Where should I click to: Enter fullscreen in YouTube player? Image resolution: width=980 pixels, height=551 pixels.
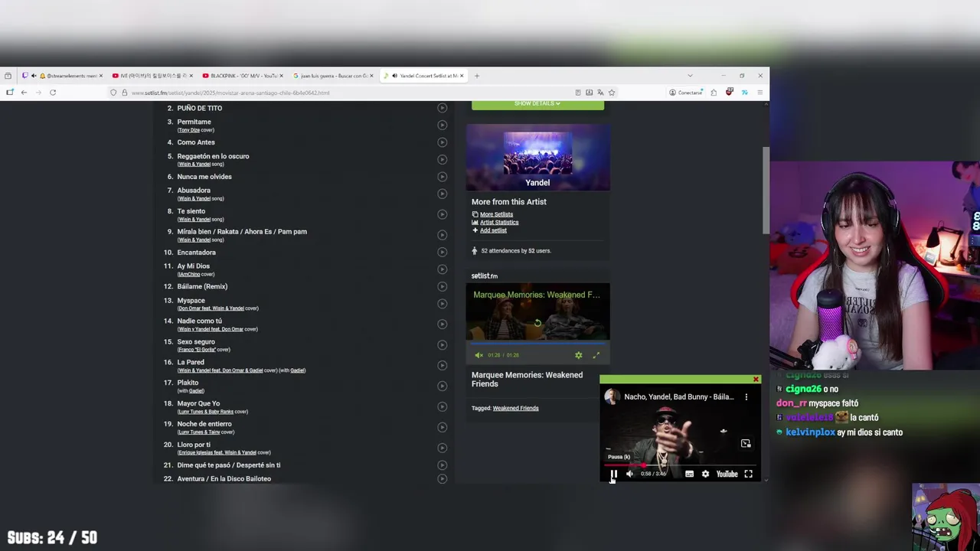click(x=749, y=474)
